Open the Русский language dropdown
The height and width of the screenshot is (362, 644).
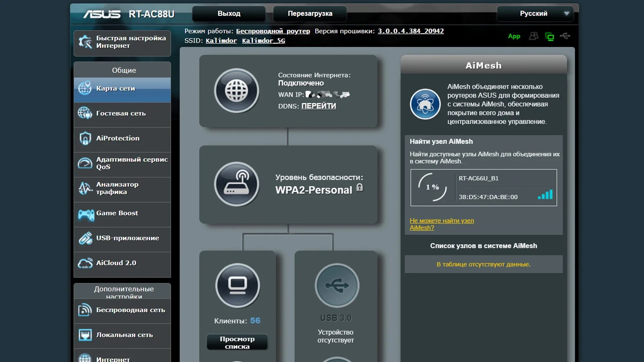click(x=535, y=14)
